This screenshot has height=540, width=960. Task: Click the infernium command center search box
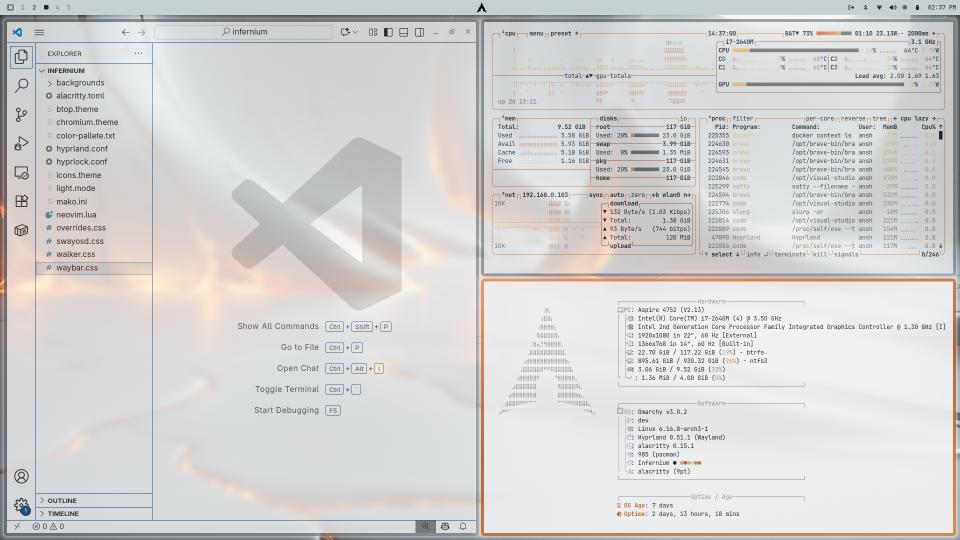(x=244, y=32)
